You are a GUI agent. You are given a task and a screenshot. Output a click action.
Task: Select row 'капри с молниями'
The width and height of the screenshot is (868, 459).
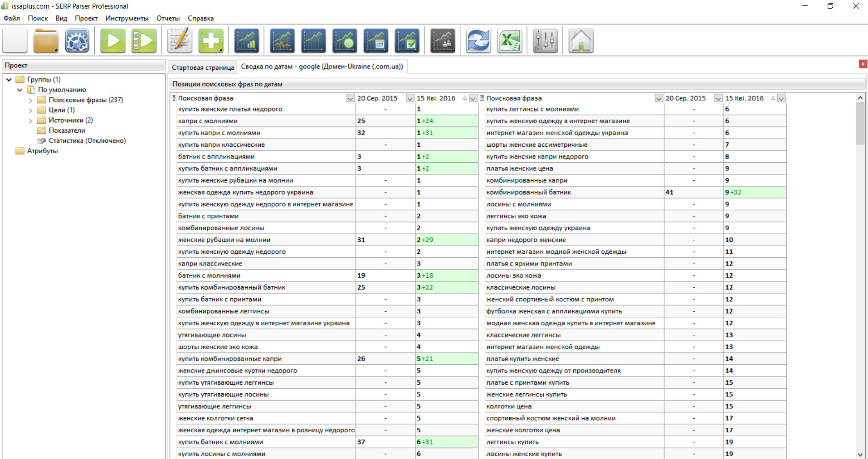tap(327, 121)
